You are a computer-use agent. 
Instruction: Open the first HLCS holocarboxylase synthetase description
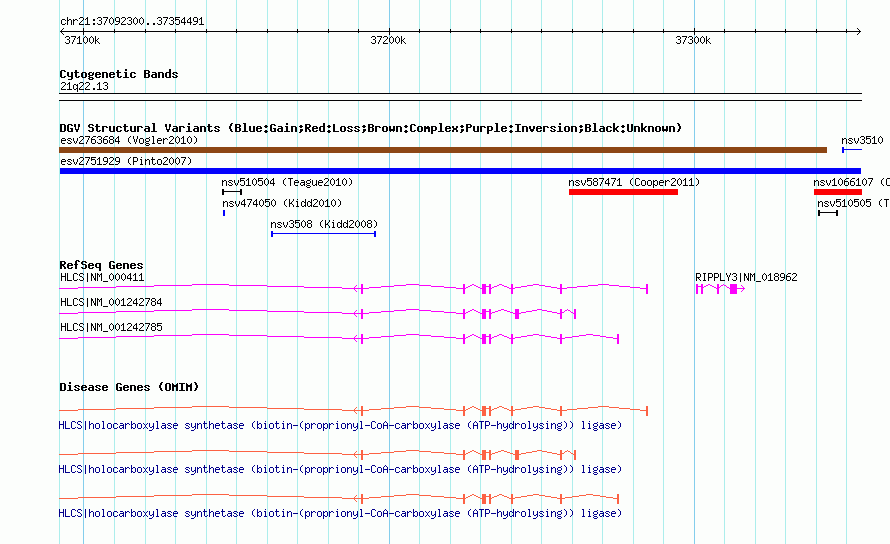(x=340, y=425)
